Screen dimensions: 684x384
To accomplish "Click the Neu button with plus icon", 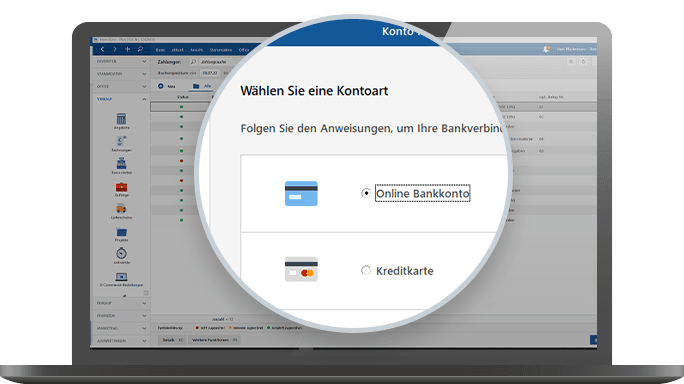I will pyautogui.click(x=166, y=86).
